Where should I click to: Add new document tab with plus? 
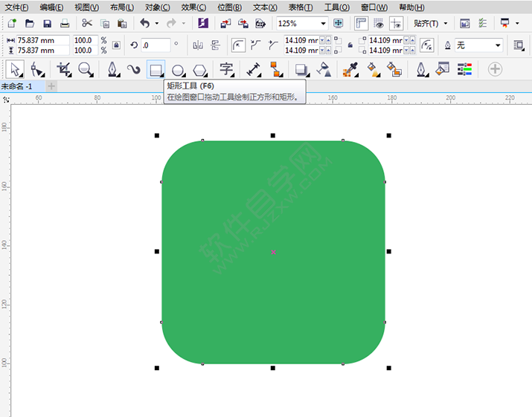point(51,86)
